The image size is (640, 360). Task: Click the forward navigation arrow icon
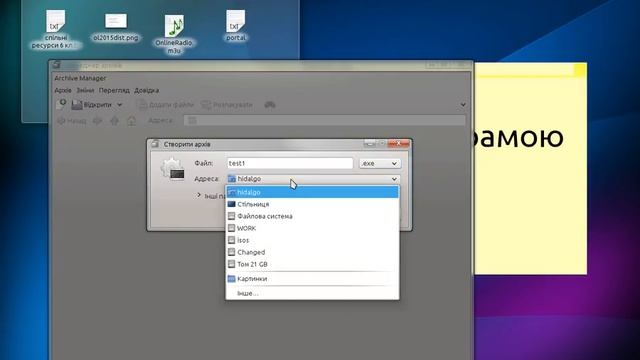click(97, 121)
